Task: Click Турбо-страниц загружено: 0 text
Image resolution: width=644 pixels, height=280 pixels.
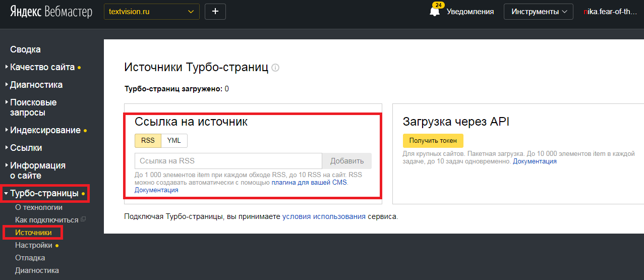Action: point(177,89)
